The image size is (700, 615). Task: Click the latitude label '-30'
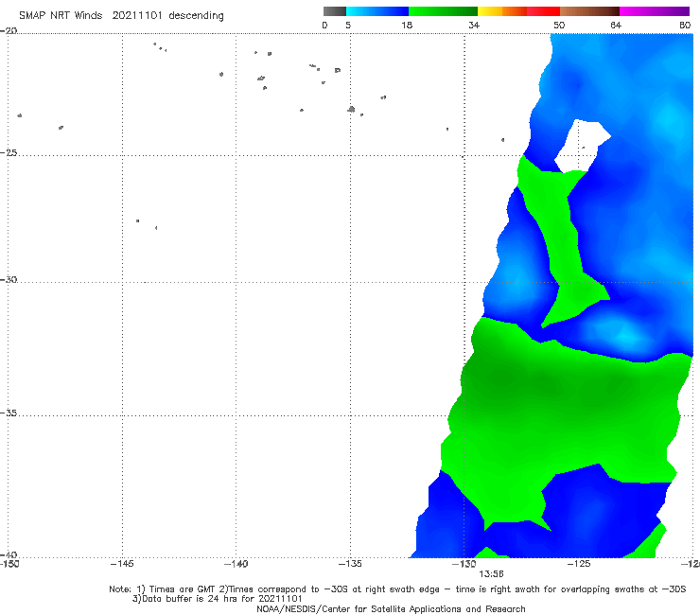[9, 279]
